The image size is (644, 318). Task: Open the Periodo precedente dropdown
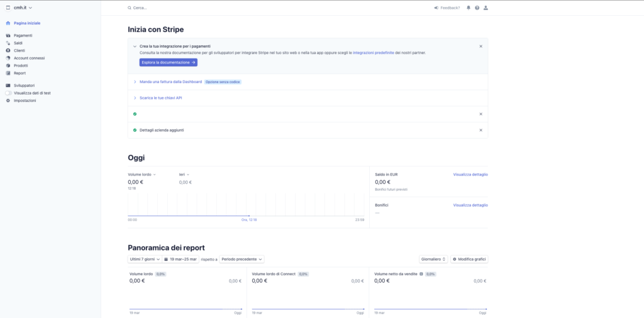tap(241, 259)
